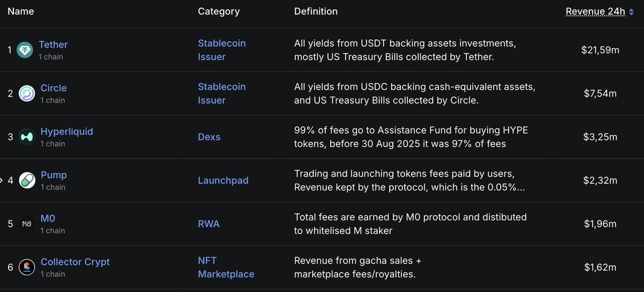
Task: Open Tether's Stablecoin Issuer category
Action: (222, 50)
